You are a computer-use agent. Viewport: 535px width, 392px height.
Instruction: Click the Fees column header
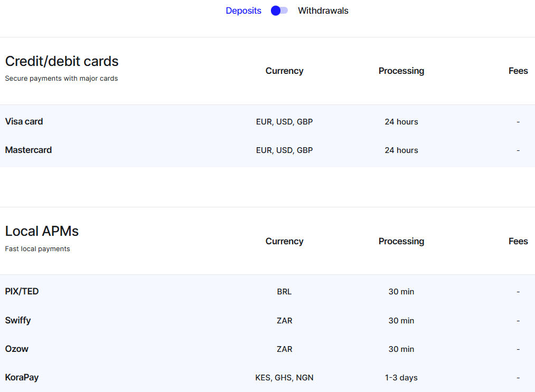point(518,71)
